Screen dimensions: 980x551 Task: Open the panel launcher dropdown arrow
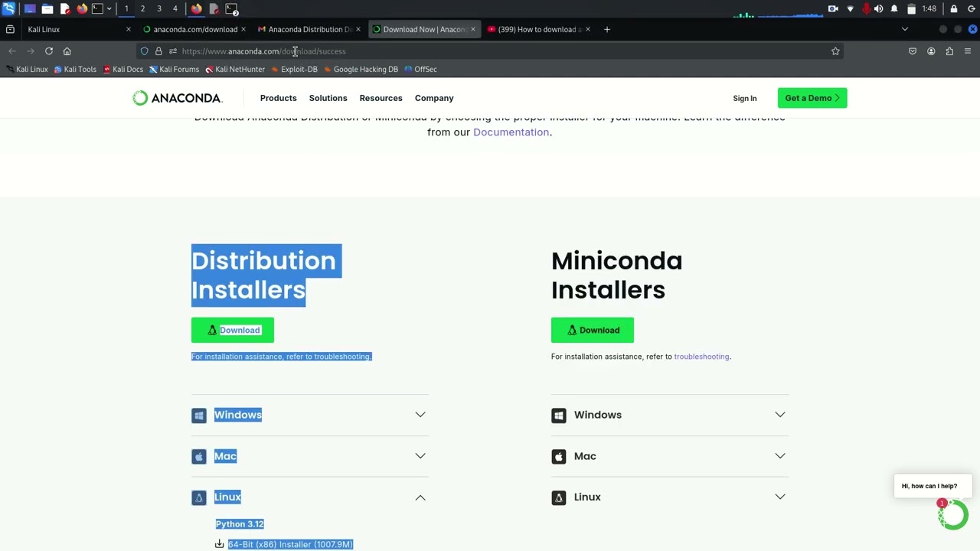tap(109, 8)
